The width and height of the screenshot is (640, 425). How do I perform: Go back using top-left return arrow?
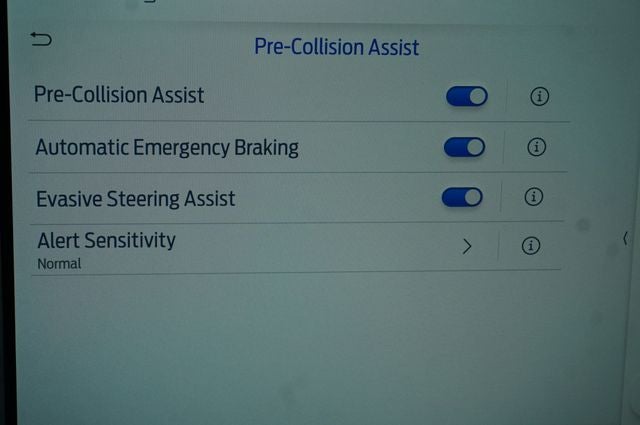pyautogui.click(x=41, y=39)
